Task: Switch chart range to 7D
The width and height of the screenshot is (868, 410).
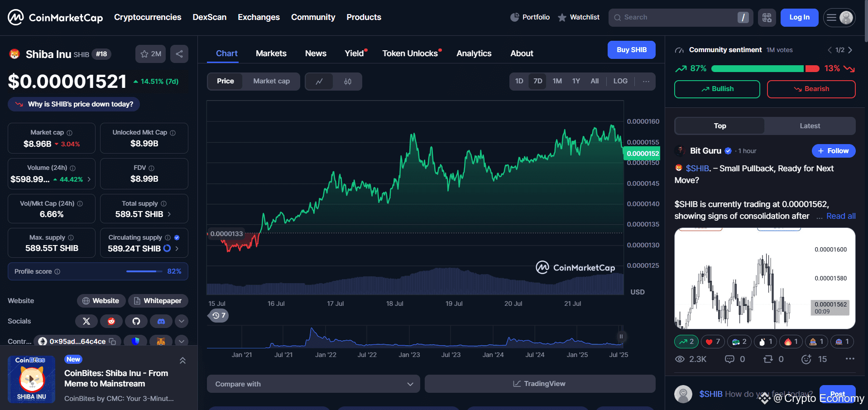Action: [x=537, y=81]
